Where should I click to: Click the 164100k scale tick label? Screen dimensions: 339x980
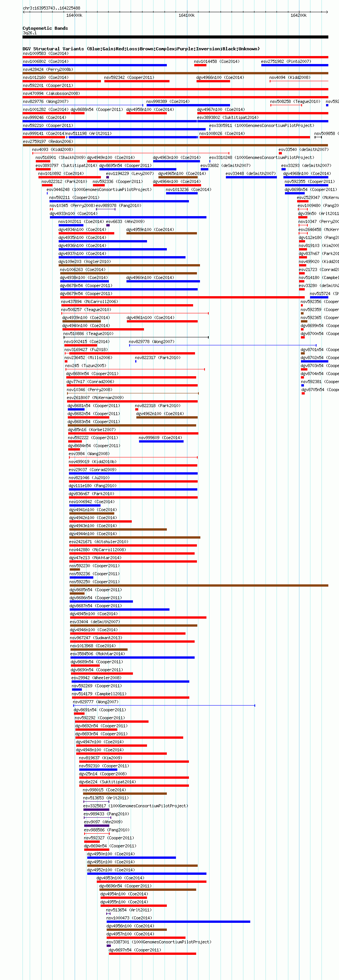(187, 15)
